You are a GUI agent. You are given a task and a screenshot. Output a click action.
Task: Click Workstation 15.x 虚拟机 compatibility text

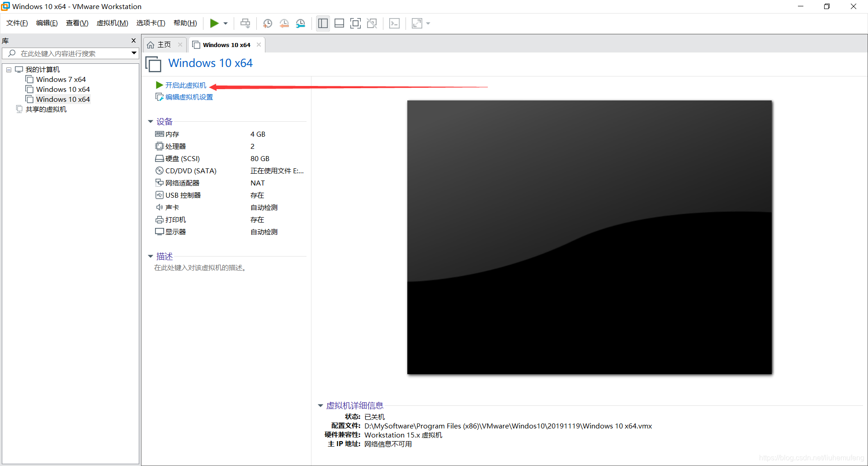[403, 435]
